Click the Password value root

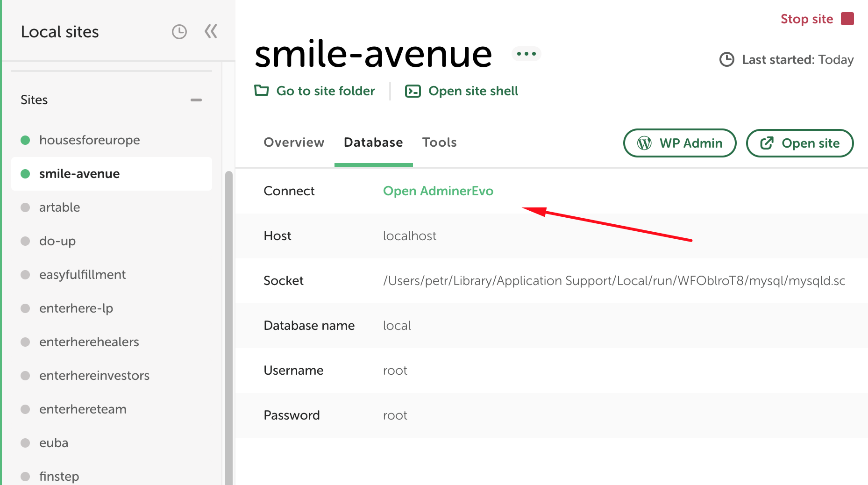pos(395,415)
